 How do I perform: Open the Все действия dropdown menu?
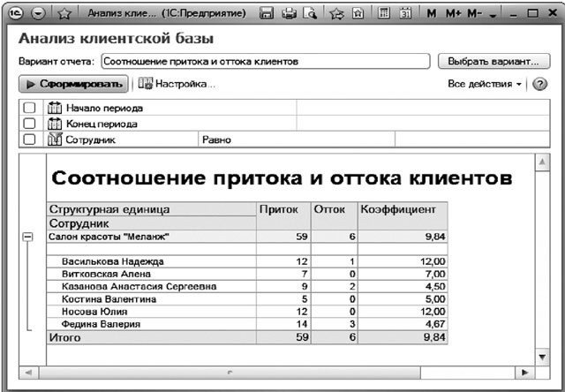tap(485, 84)
